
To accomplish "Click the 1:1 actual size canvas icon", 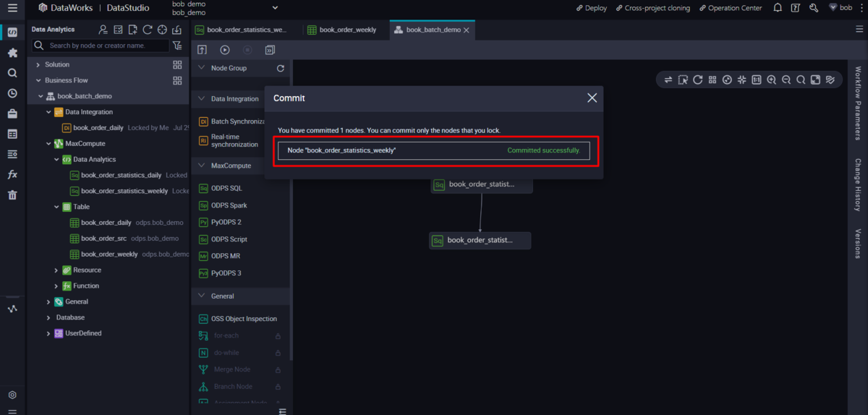I will pyautogui.click(x=757, y=80).
